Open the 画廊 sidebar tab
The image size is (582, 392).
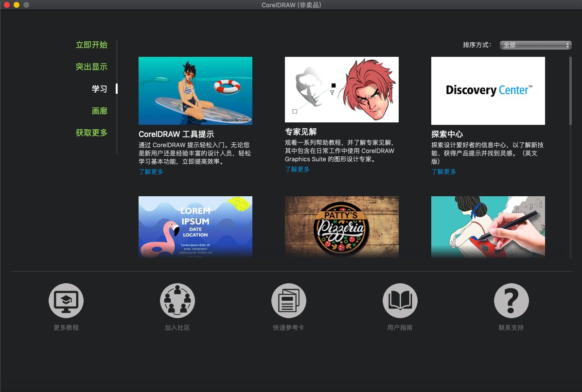click(100, 111)
